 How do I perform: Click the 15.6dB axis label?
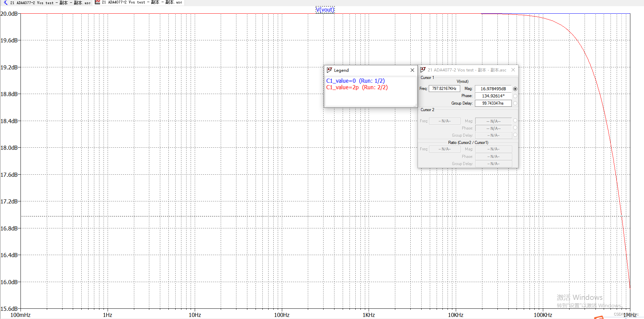9,309
